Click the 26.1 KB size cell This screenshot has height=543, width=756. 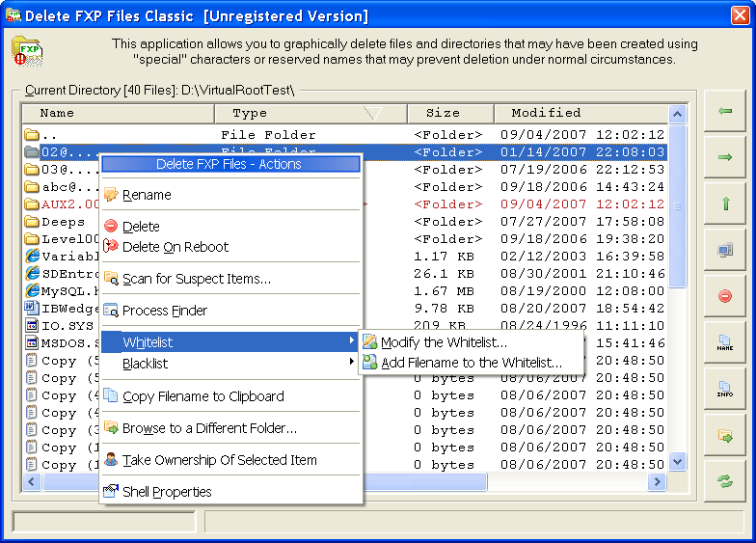tap(444, 274)
